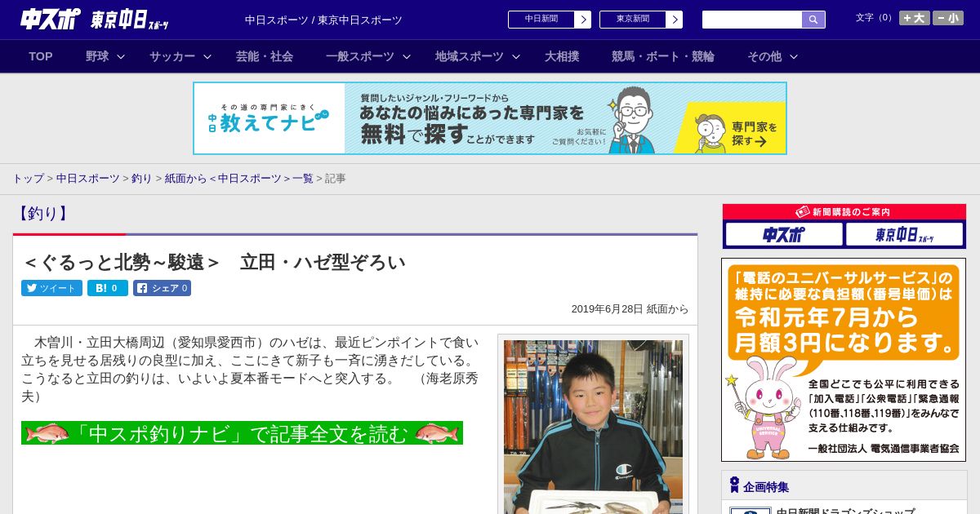
Task: Focus the header search input field
Action: coord(752,20)
